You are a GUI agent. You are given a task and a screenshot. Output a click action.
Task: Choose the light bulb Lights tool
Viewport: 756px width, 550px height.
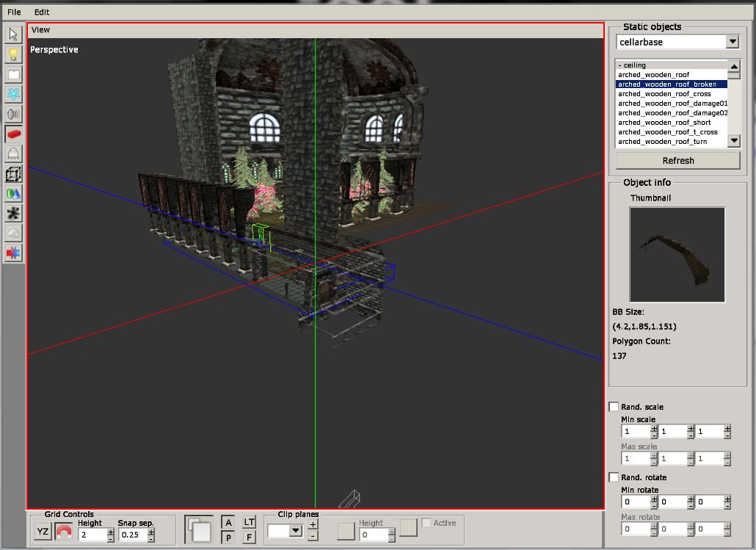(x=13, y=54)
